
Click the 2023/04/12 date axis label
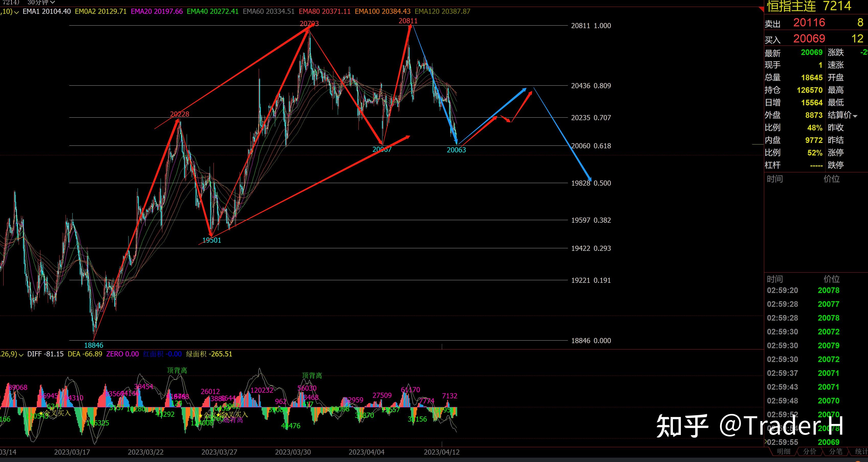[x=441, y=452]
